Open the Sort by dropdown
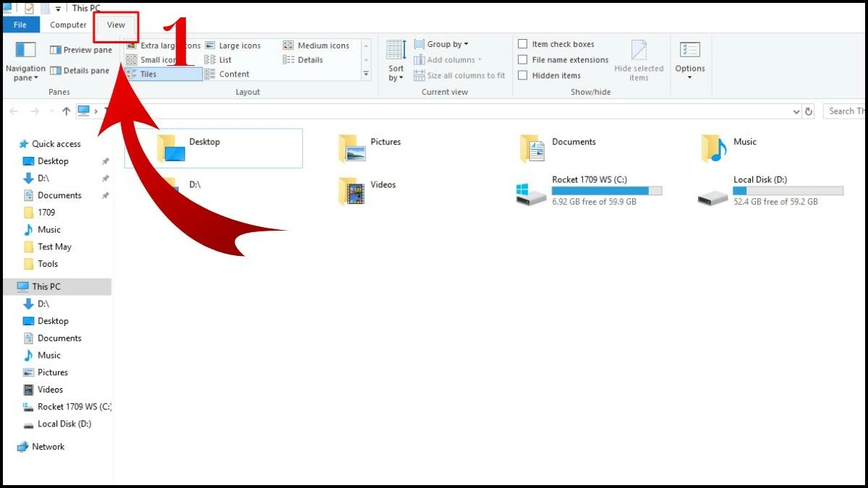Screen dimensions: 868x488 pos(394,61)
